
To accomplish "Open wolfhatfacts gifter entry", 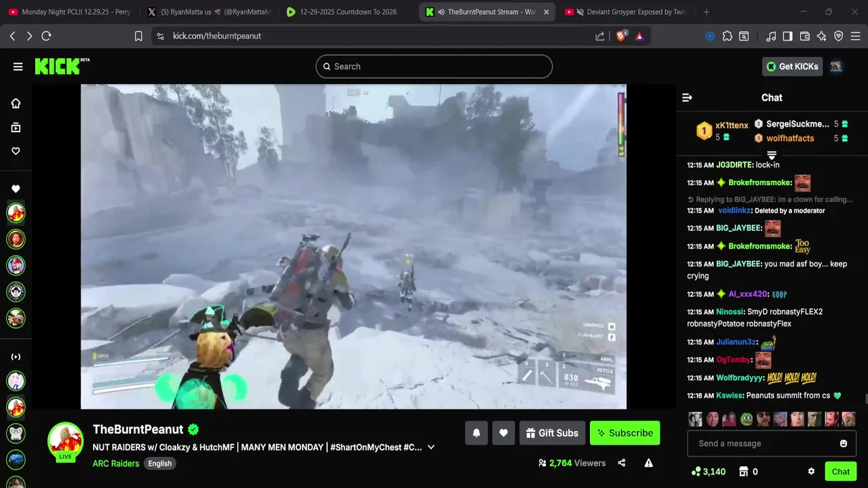I will point(790,138).
